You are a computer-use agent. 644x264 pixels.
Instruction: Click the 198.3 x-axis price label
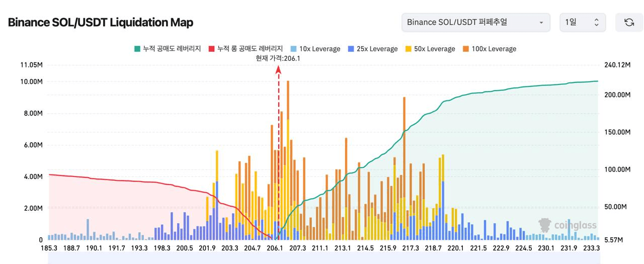click(162, 248)
